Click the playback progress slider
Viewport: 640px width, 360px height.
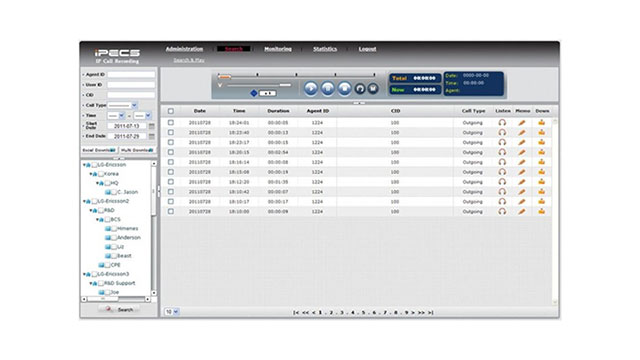(x=296, y=76)
